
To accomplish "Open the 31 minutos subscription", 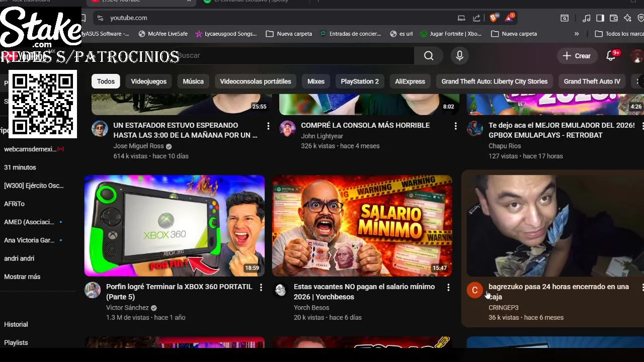I will (x=20, y=167).
